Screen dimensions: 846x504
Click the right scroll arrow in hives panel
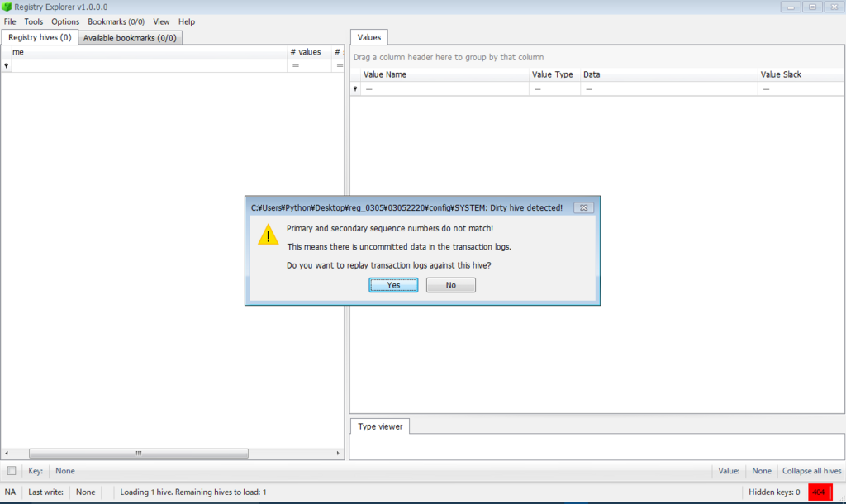tap(338, 454)
